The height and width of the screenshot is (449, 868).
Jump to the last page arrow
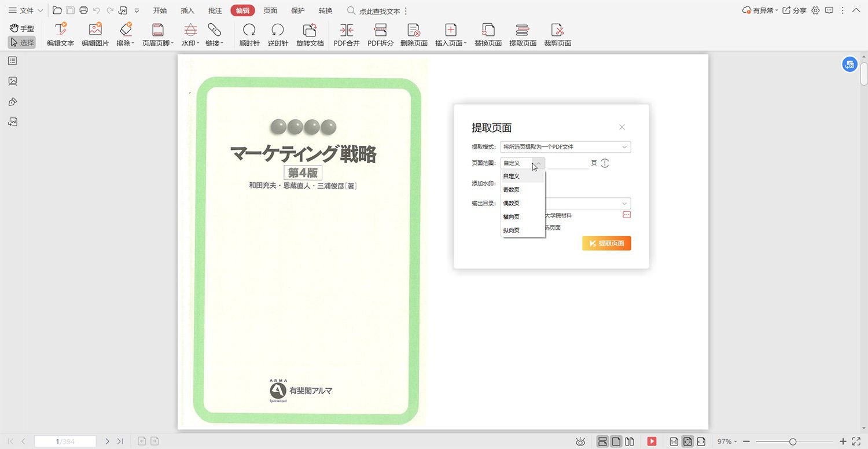[120, 441]
